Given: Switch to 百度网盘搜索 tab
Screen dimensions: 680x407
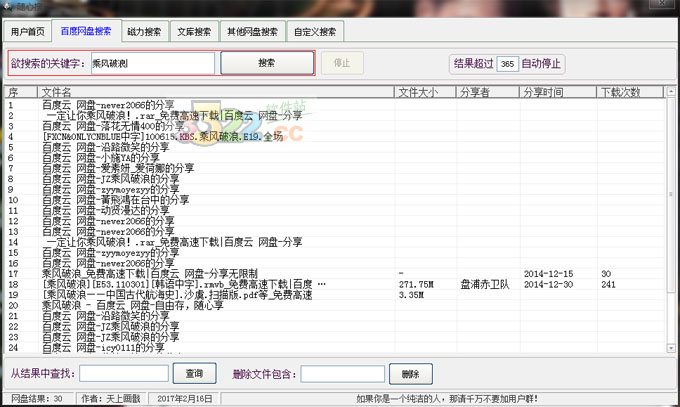Looking at the screenshot, I should 86,31.
